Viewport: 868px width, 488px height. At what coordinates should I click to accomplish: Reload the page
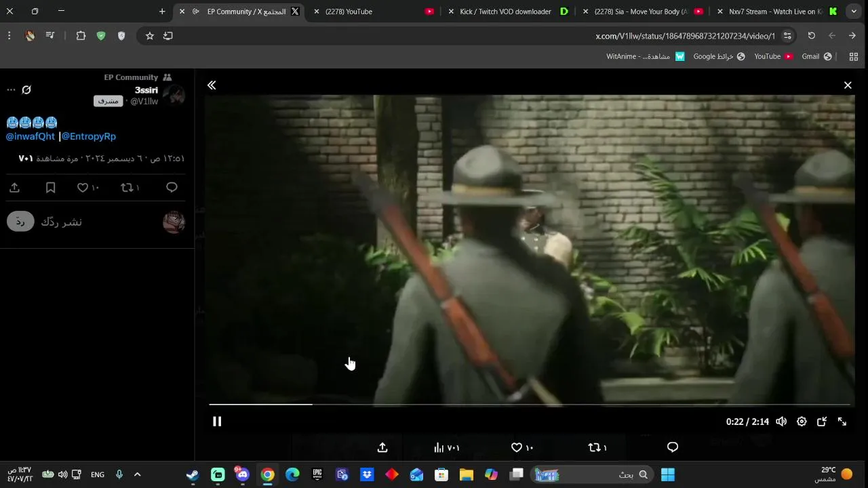[x=812, y=36]
